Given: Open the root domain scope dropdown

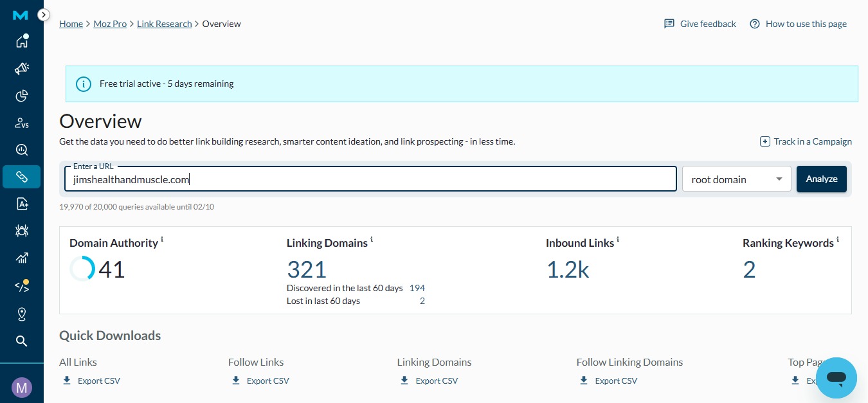Looking at the screenshot, I should pyautogui.click(x=736, y=179).
